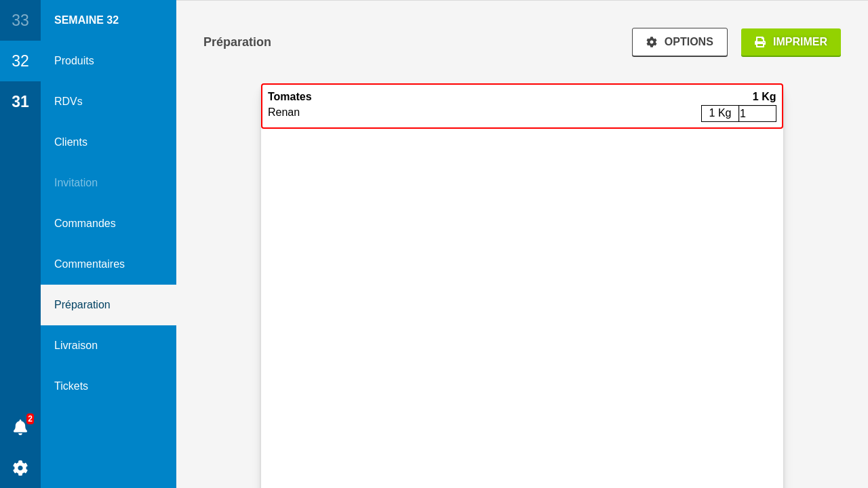868x488 pixels.
Task: Open the notifications bell
Action: pos(20,427)
